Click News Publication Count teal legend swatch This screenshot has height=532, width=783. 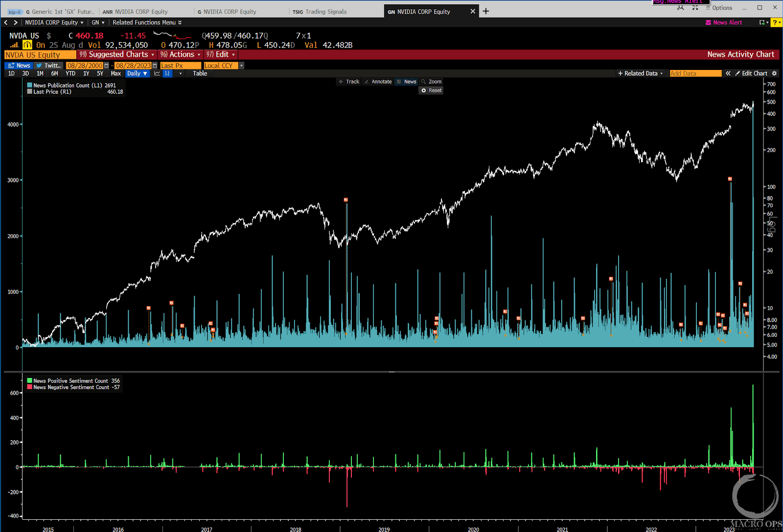pos(30,85)
